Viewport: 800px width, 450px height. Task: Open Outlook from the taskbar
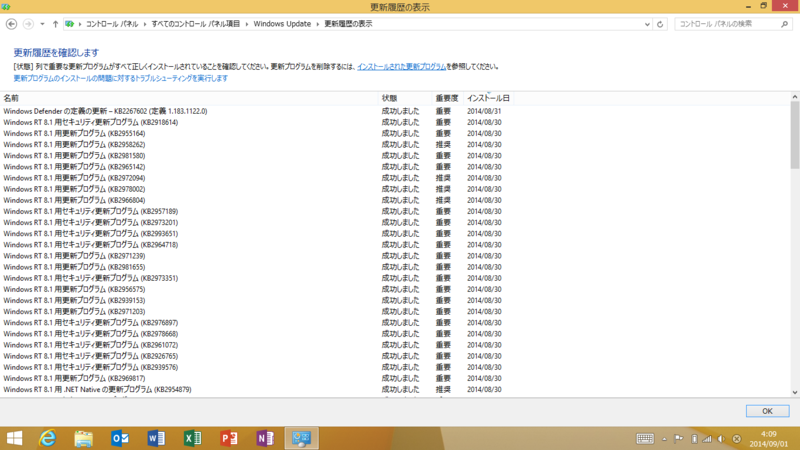pos(120,438)
